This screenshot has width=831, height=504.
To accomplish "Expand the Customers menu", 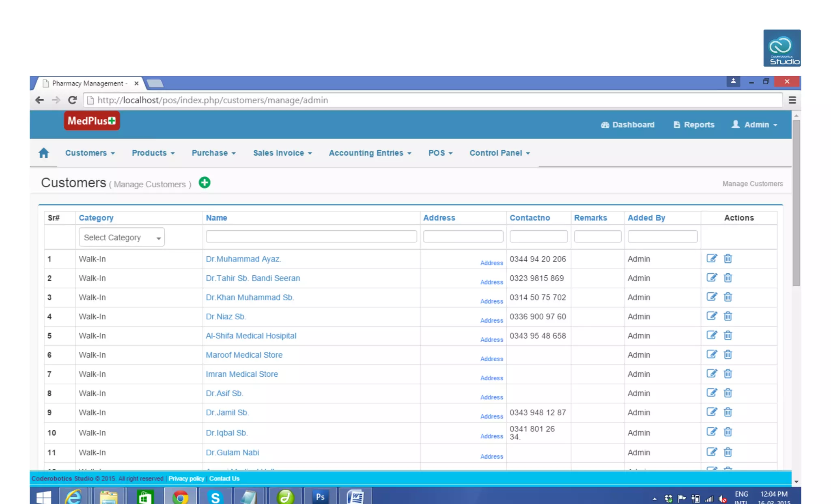I will [x=90, y=153].
